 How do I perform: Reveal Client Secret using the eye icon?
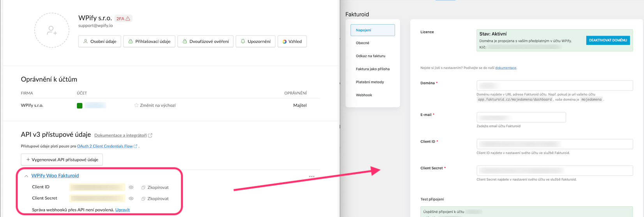pos(131,199)
